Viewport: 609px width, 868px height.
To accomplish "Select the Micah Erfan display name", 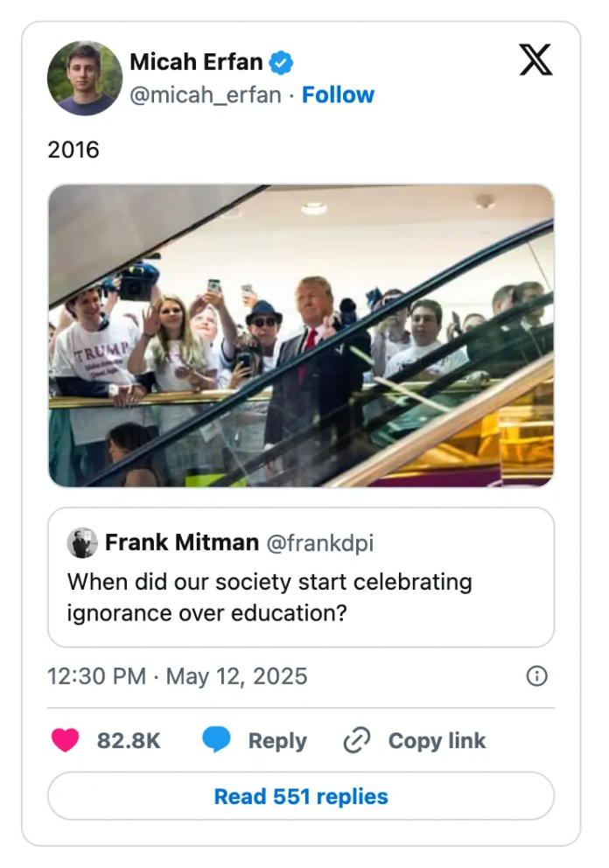I will coord(196,61).
